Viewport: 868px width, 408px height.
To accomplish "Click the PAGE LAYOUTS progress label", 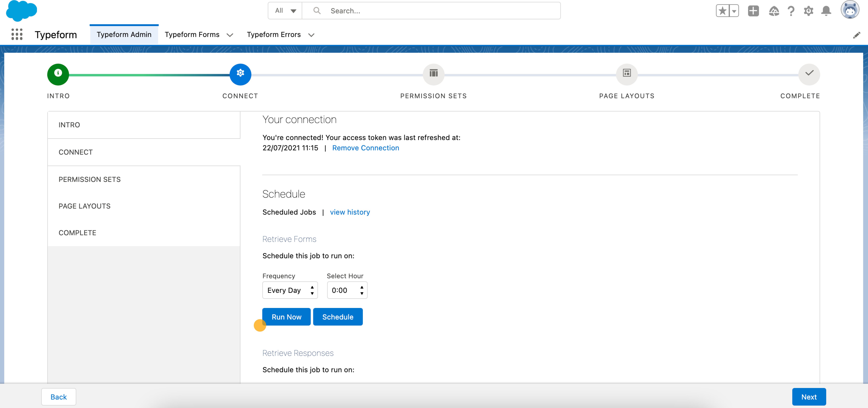I will [x=627, y=96].
